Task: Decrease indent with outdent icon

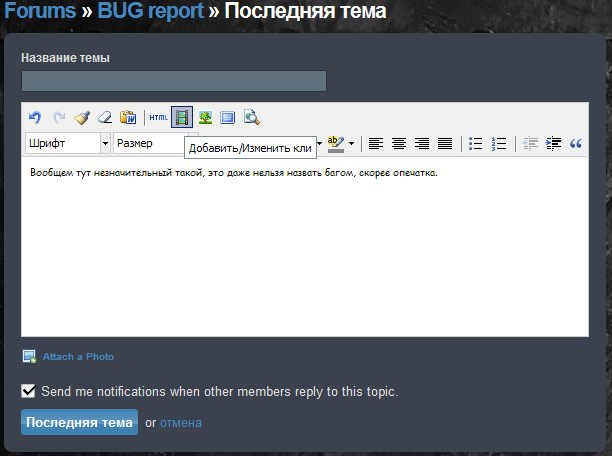Action: click(x=530, y=144)
